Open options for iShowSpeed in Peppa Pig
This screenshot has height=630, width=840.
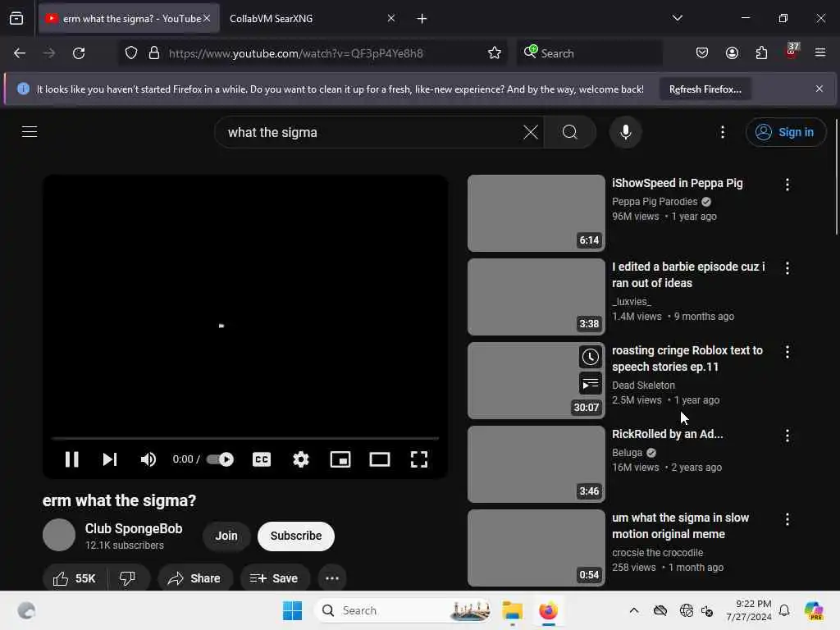point(787,185)
